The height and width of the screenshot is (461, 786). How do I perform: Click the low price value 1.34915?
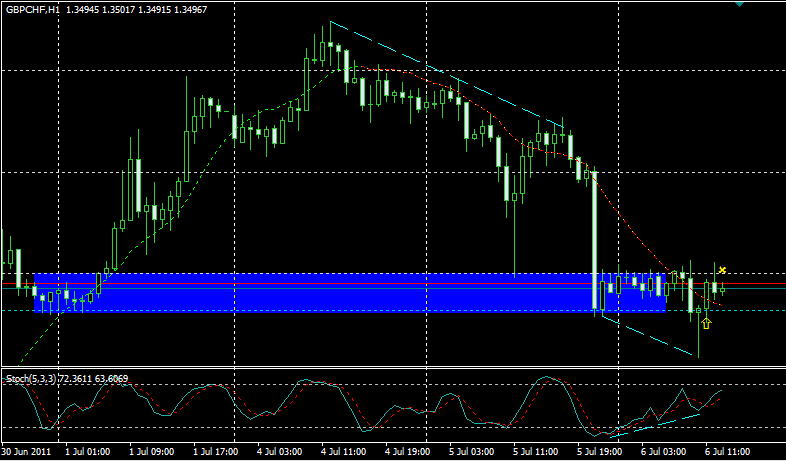154,10
